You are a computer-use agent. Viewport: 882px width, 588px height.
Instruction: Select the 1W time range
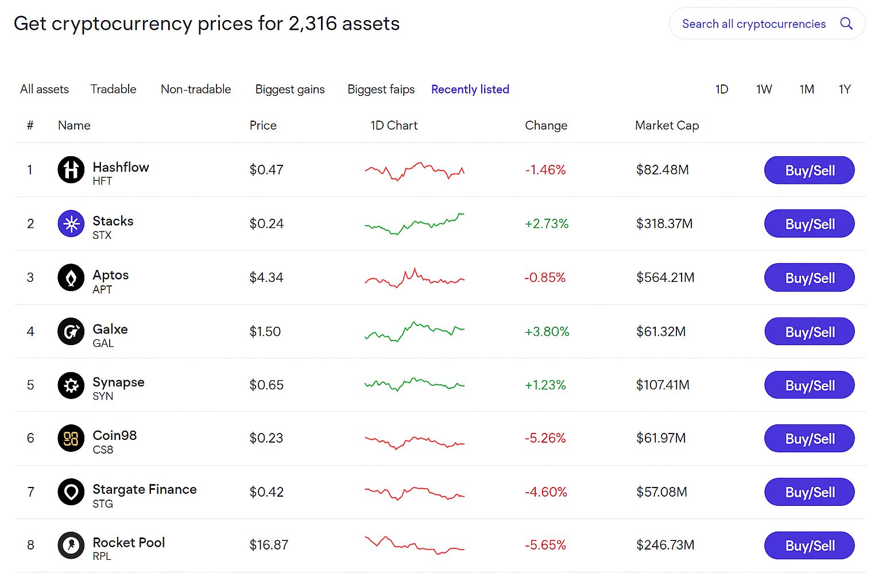(x=764, y=90)
